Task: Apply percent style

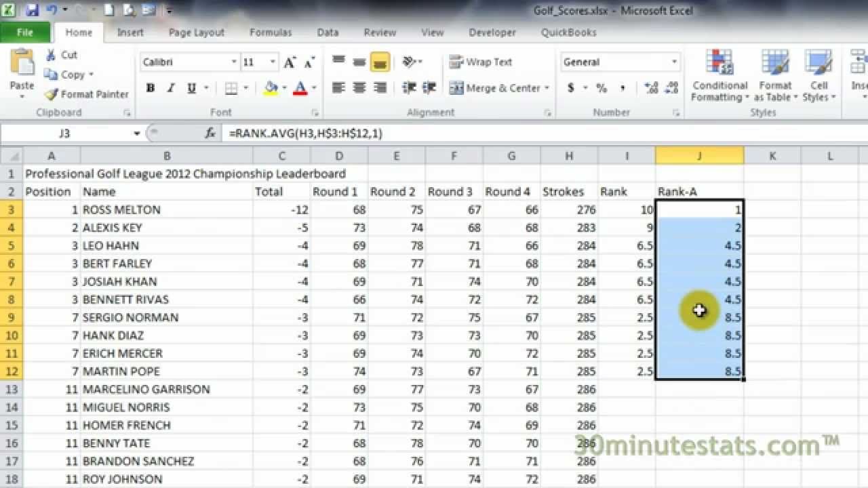Action: (601, 88)
